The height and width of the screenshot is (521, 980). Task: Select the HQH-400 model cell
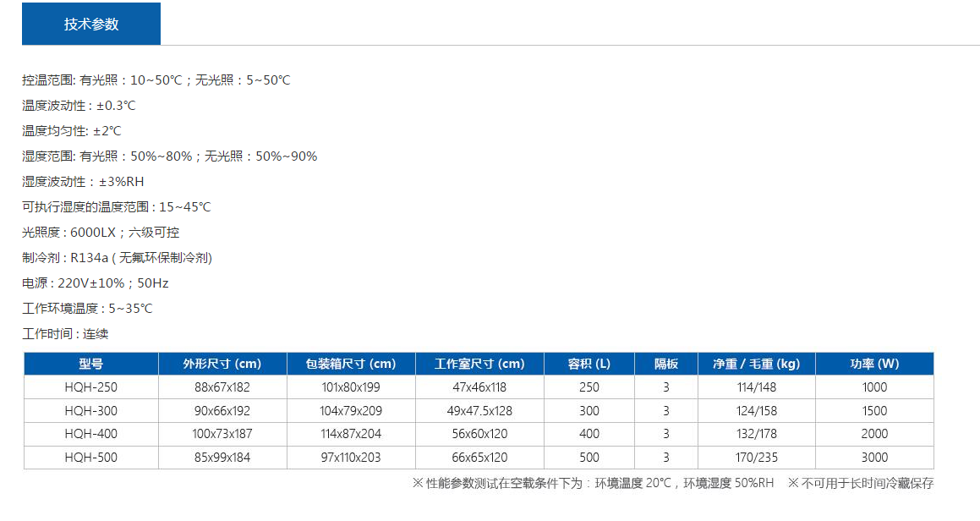point(91,434)
